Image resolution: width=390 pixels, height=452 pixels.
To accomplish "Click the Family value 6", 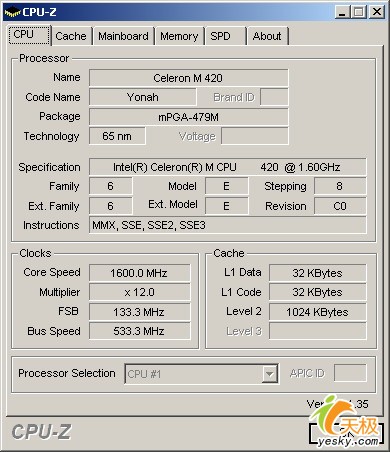I will [x=111, y=186].
